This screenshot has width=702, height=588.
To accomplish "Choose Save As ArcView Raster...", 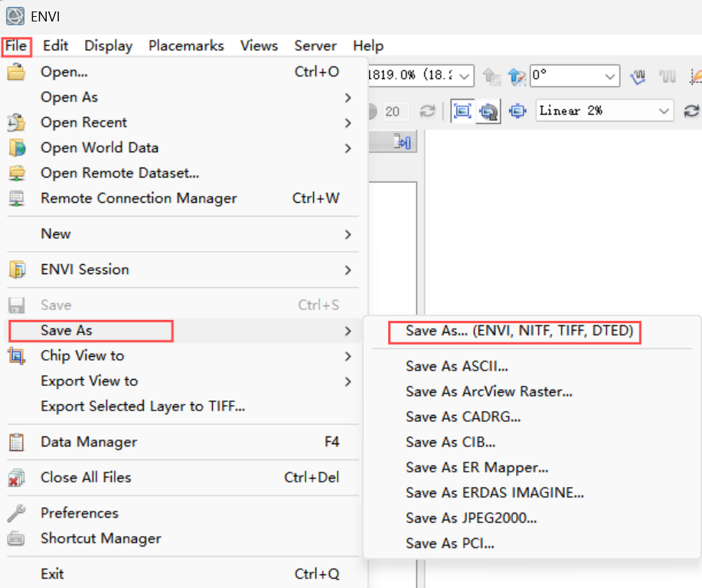I will [532, 392].
